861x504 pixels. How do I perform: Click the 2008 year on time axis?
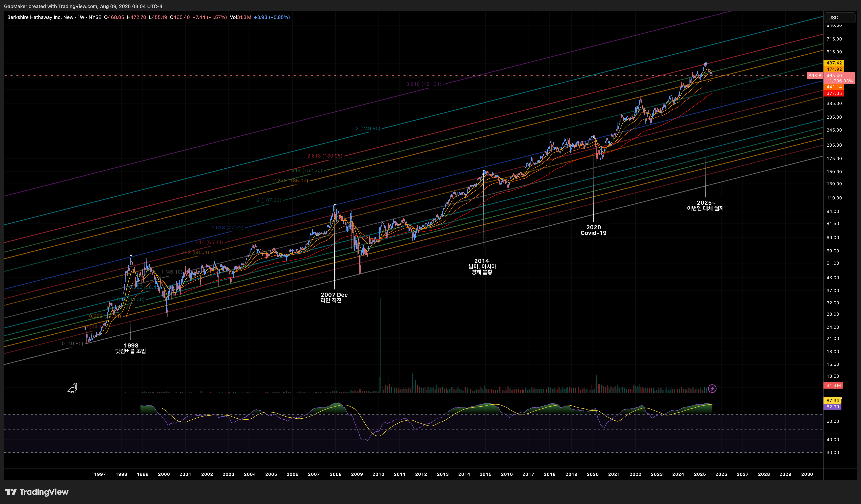tap(336, 474)
